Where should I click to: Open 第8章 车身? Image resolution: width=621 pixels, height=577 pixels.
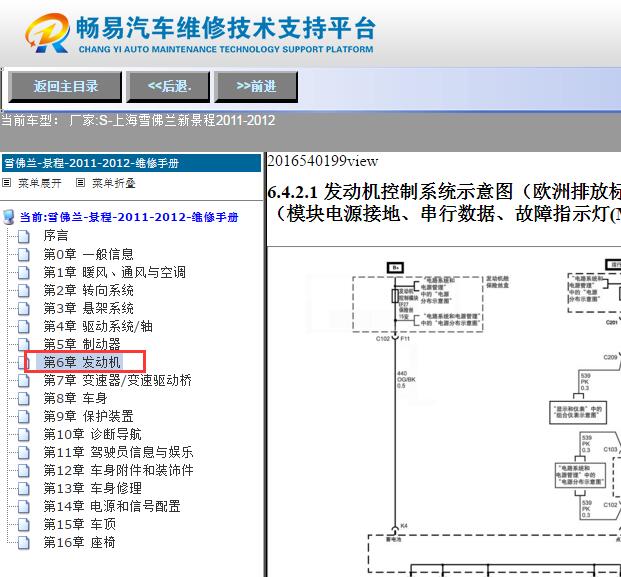click(x=75, y=398)
